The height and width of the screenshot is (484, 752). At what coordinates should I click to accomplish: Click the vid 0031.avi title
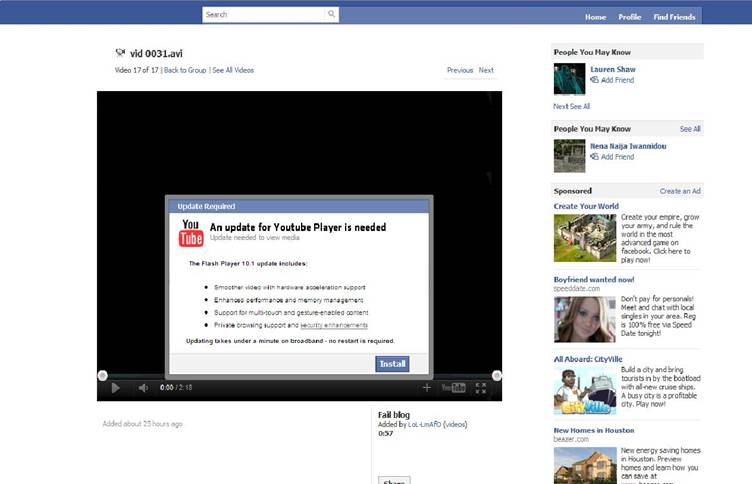(156, 53)
